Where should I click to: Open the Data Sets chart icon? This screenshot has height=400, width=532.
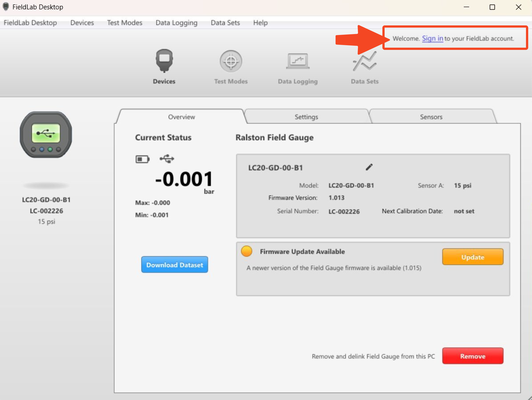pyautogui.click(x=365, y=61)
